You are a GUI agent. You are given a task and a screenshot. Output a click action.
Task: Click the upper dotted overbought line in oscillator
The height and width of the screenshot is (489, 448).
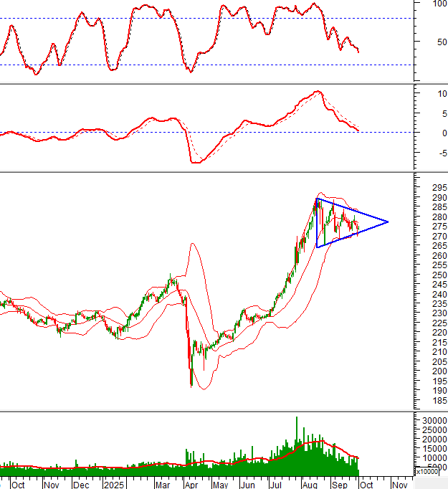(x=108, y=18)
